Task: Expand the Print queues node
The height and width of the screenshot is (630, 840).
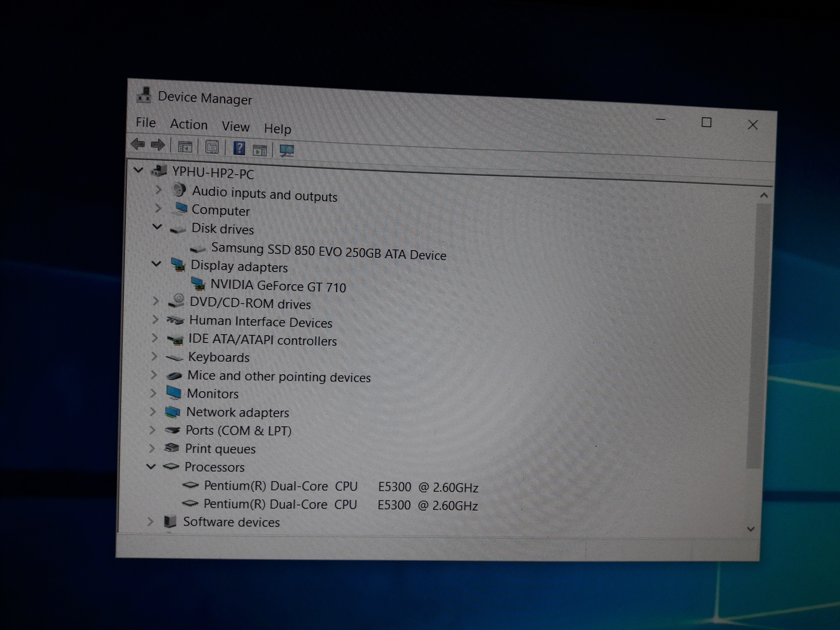Action: [152, 448]
